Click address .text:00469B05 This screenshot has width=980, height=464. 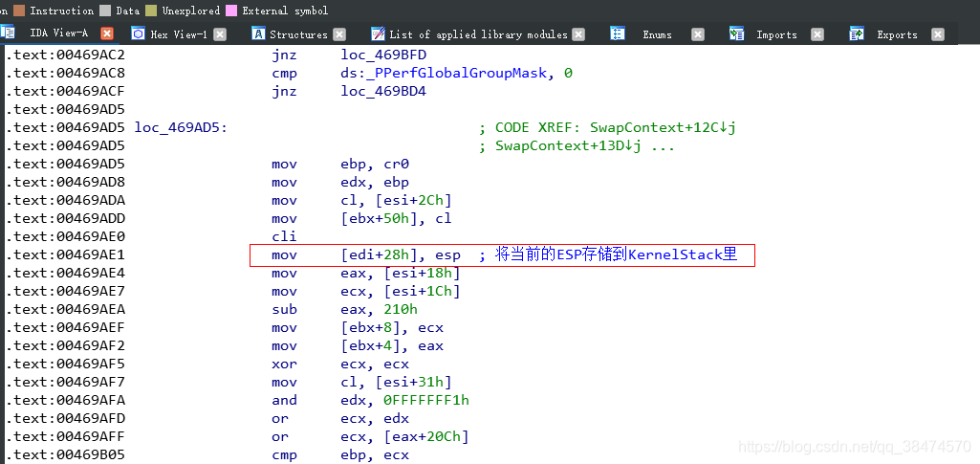(66, 454)
